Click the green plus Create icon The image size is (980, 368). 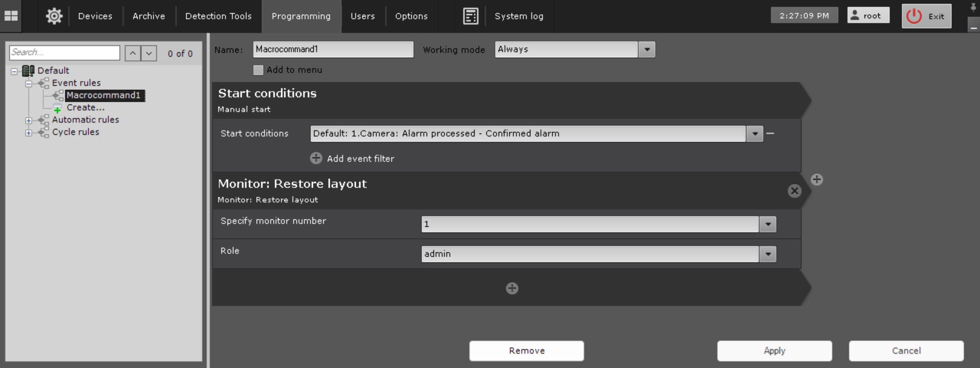pos(58,108)
